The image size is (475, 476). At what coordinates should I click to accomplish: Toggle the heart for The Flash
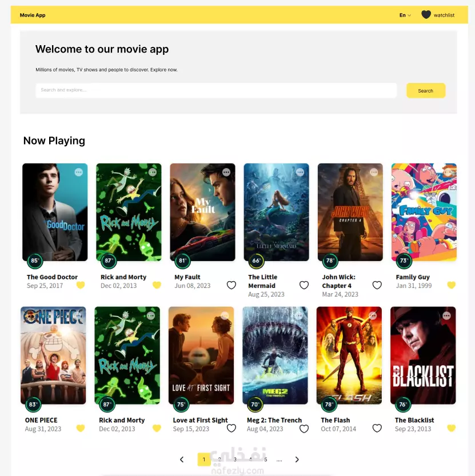click(x=377, y=428)
